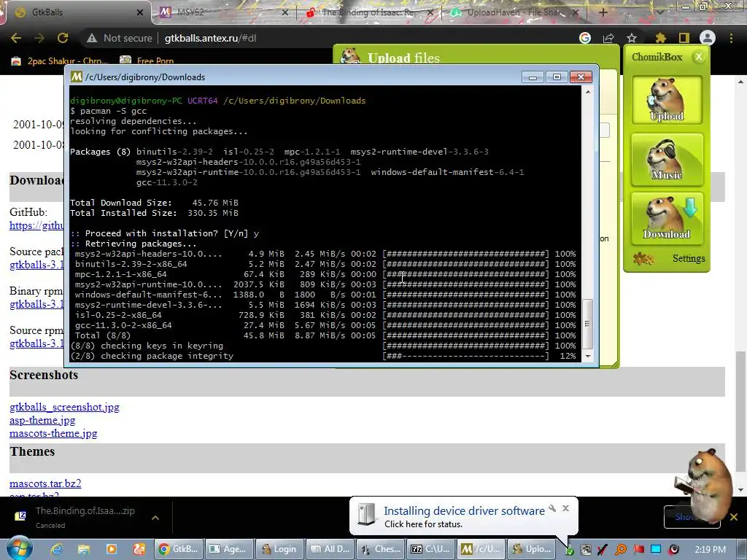
Task: Click the MSYS2 terminal scrollbar thumb
Action: (588, 324)
